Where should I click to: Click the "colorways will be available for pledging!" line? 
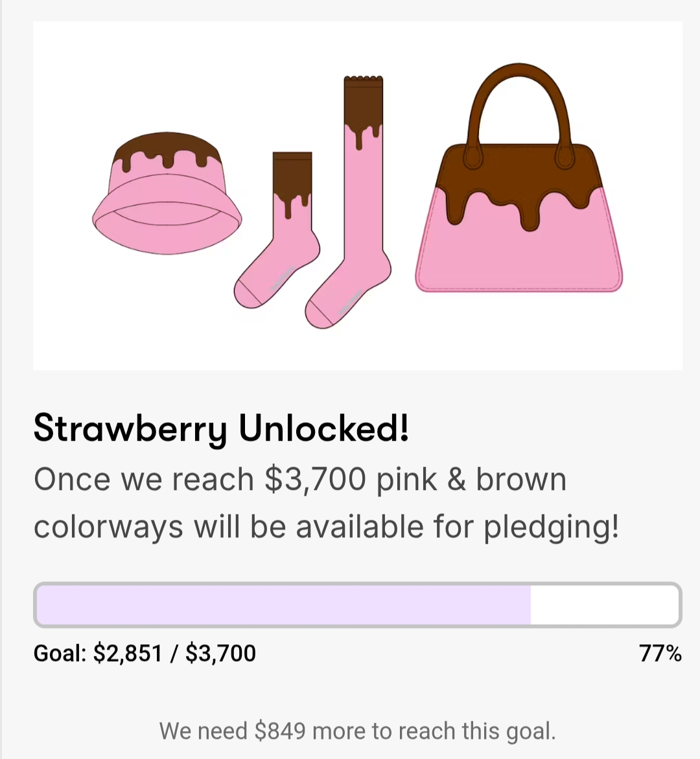(x=326, y=526)
